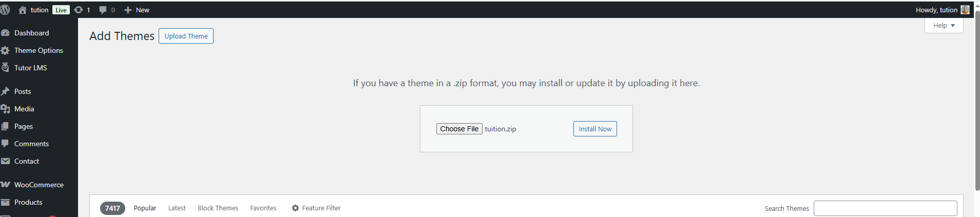980x217 pixels.
Task: Open Theme Options in sidebar
Action: [x=39, y=50]
